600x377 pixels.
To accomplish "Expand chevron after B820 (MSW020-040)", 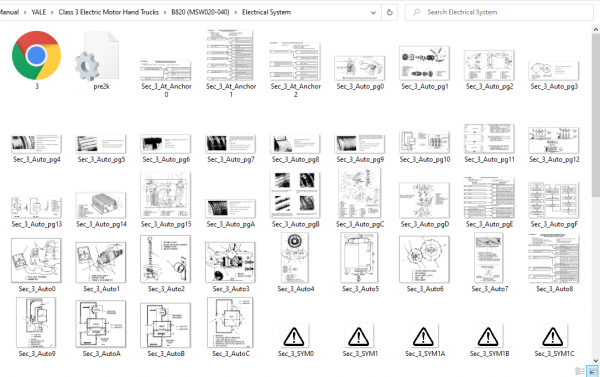I will point(235,12).
